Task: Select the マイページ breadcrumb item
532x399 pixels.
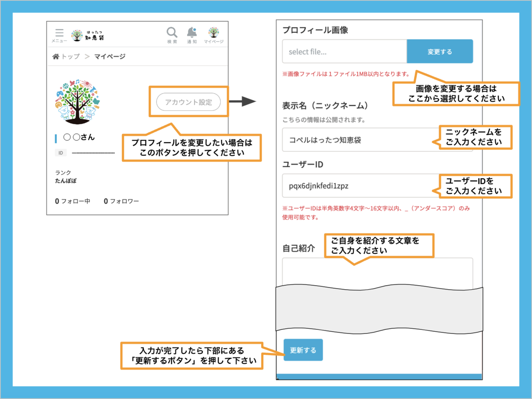Action: coord(110,56)
